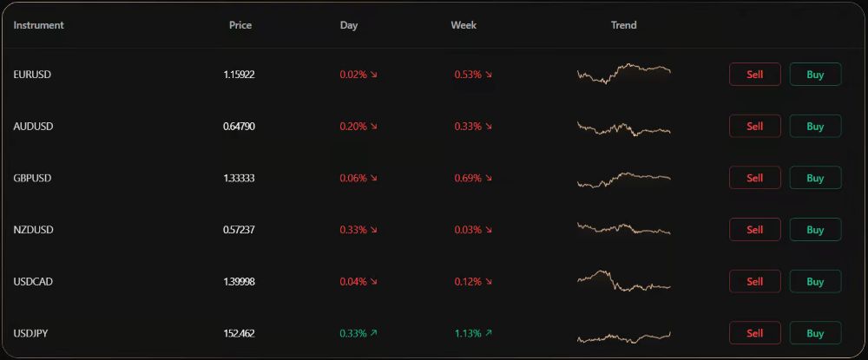Click the Instrument column header
The width and height of the screenshot is (868, 360).
[x=39, y=25]
